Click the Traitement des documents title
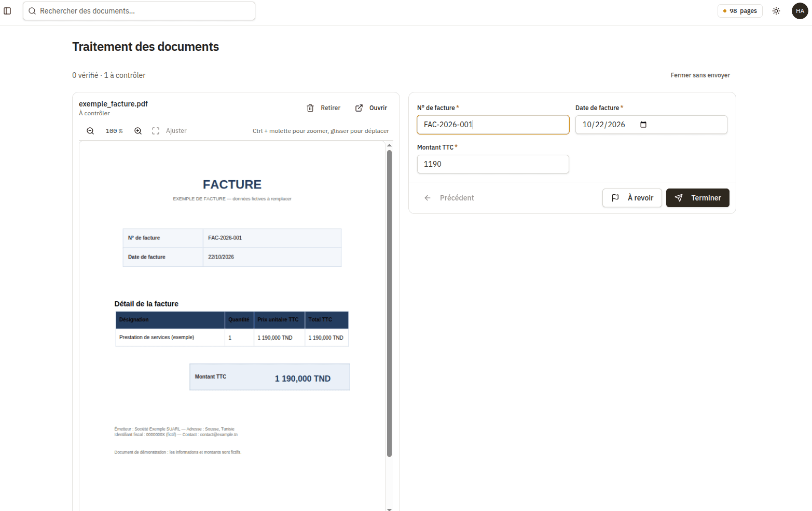 point(145,47)
